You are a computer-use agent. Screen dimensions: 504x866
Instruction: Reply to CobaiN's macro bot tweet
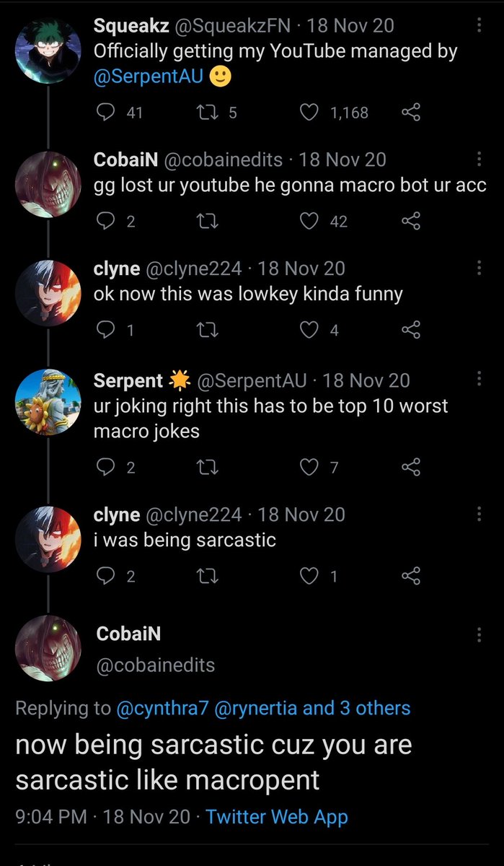point(106,222)
